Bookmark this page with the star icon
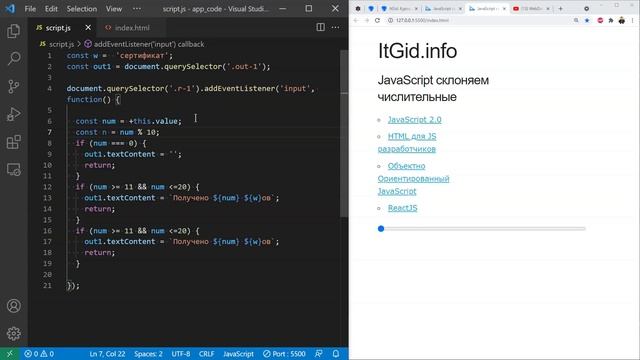Image resolution: width=640 pixels, height=360 pixels. (x=587, y=20)
